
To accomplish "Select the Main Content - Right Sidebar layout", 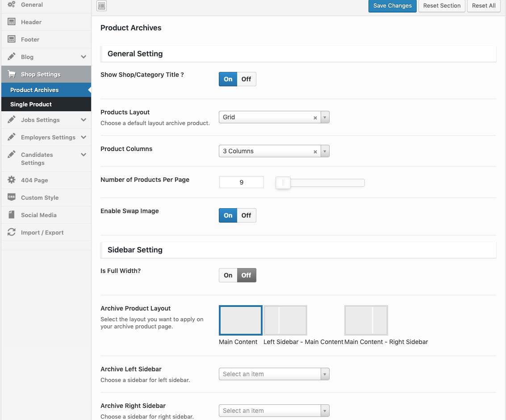I will point(366,320).
